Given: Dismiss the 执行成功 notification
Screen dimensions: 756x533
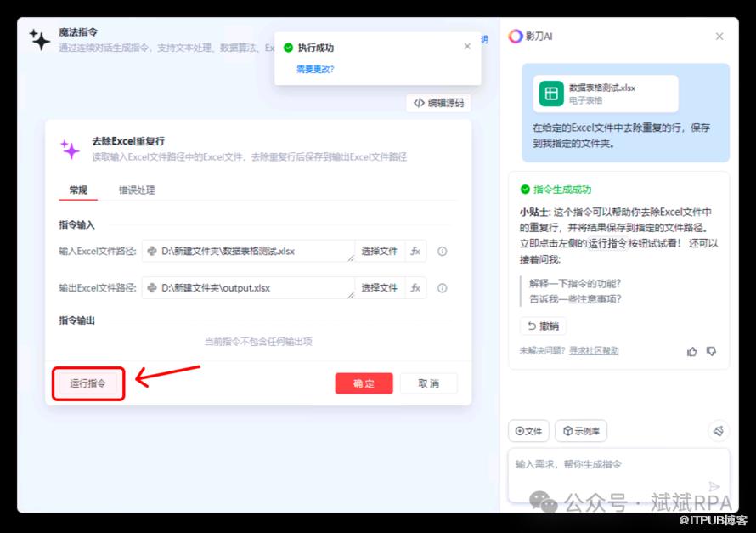Looking at the screenshot, I should (467, 47).
